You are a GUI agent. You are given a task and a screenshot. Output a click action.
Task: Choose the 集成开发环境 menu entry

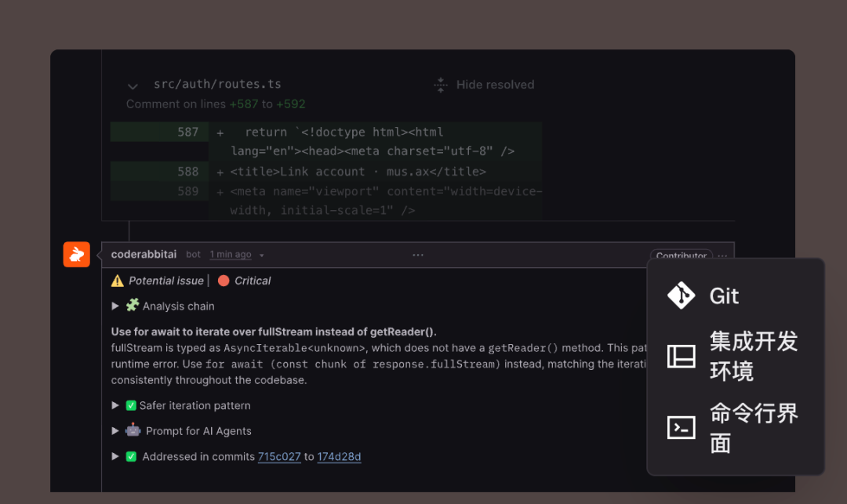tap(736, 356)
